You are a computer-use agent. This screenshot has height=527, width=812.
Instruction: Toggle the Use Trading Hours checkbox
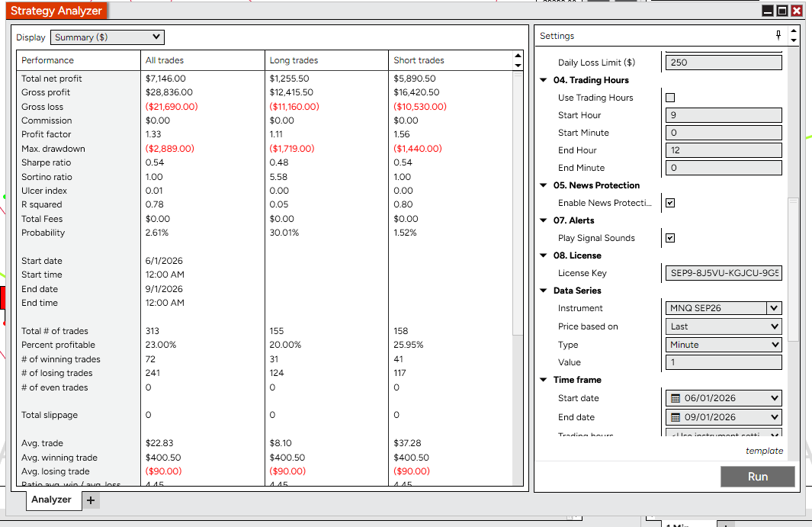[x=670, y=98]
